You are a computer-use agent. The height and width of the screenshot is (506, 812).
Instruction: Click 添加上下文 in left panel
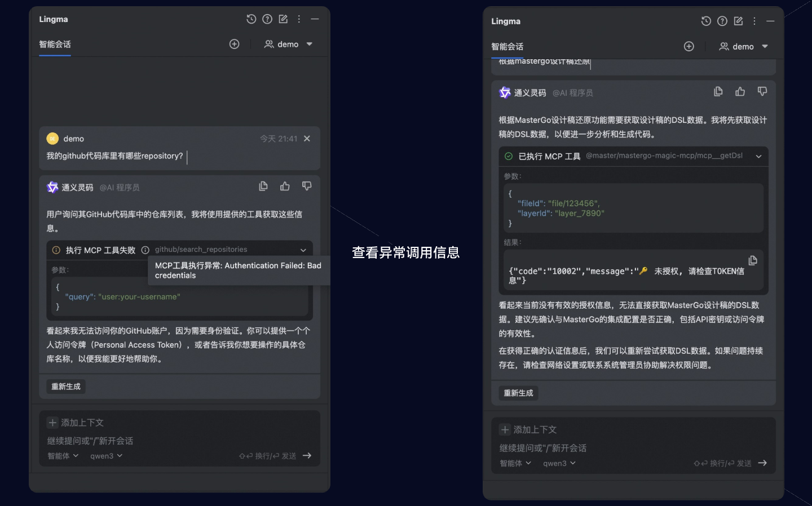tap(76, 423)
